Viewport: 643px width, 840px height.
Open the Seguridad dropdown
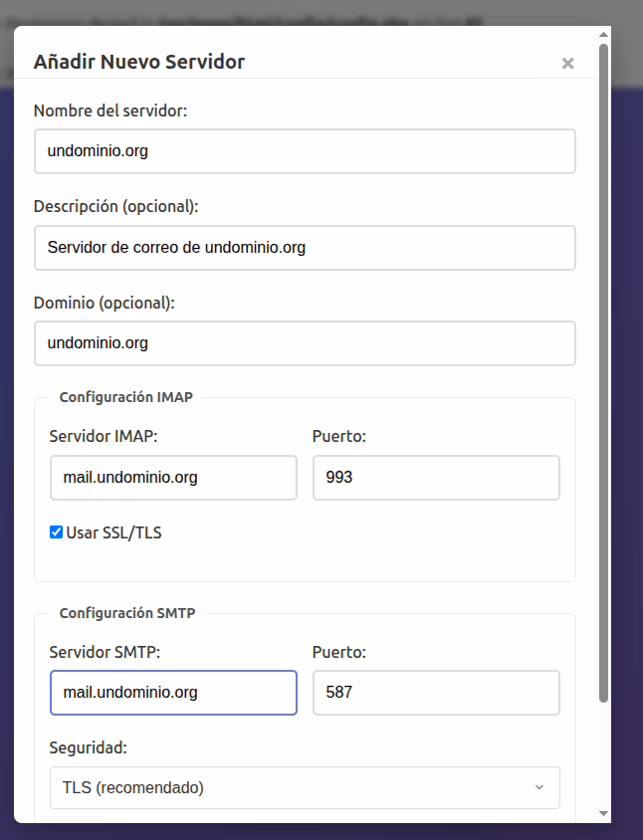click(305, 787)
